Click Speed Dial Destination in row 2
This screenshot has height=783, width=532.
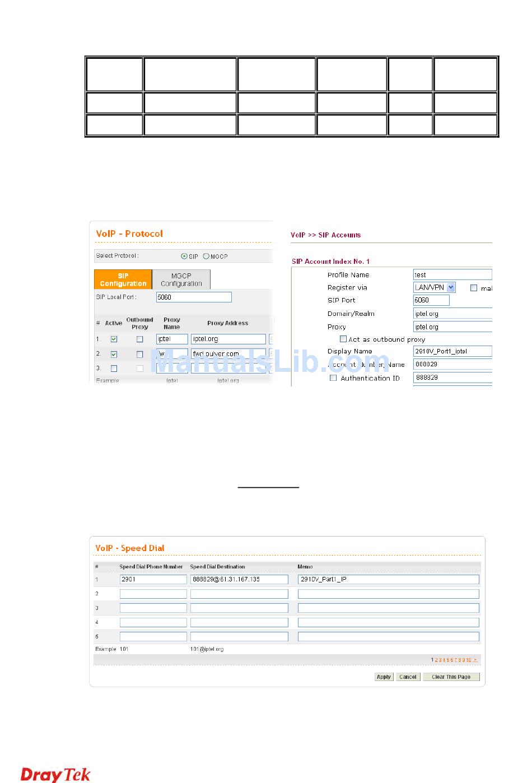[239, 594]
